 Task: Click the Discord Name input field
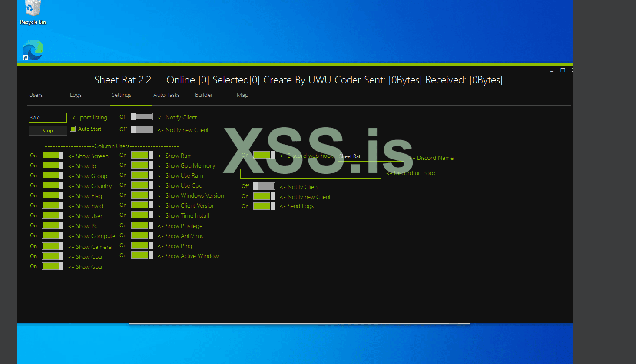click(x=371, y=156)
